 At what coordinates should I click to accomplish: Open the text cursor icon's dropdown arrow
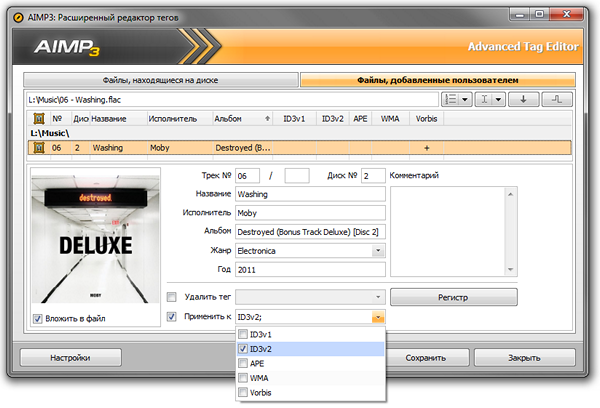498,100
